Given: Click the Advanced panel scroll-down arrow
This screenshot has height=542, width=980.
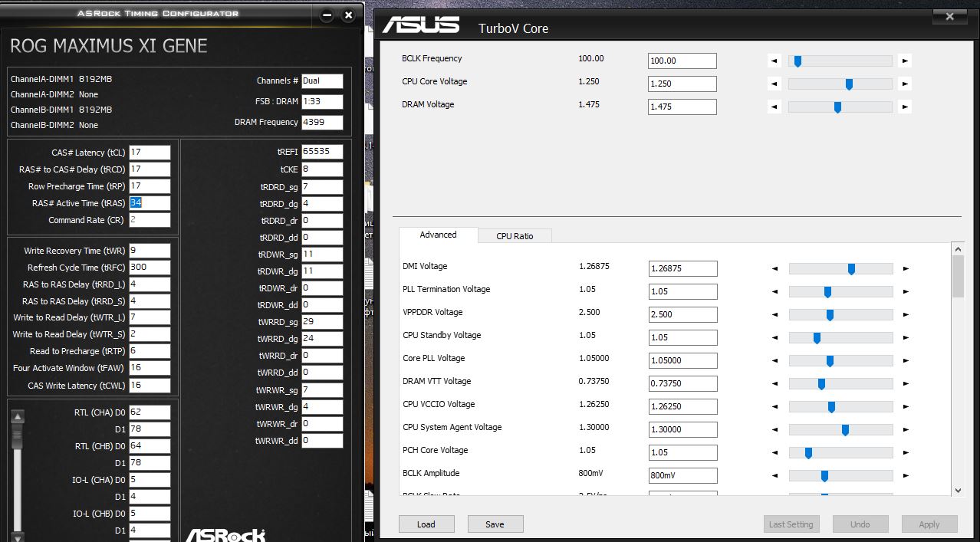Looking at the screenshot, I should tap(958, 490).
